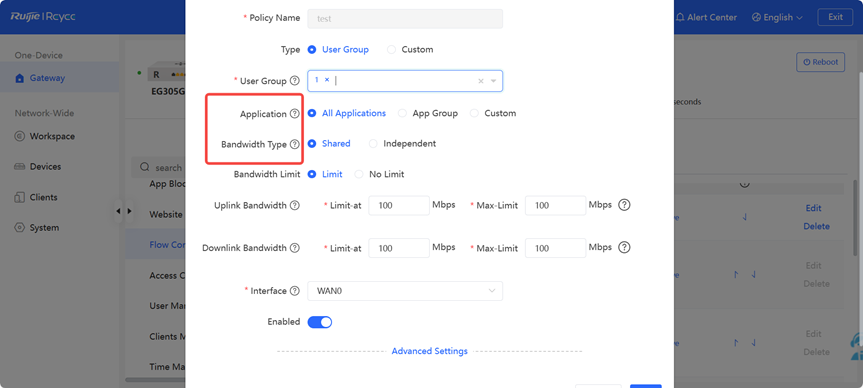Screen dimensions: 863x388
Task: Click help icon beside Application label
Action: pos(294,114)
